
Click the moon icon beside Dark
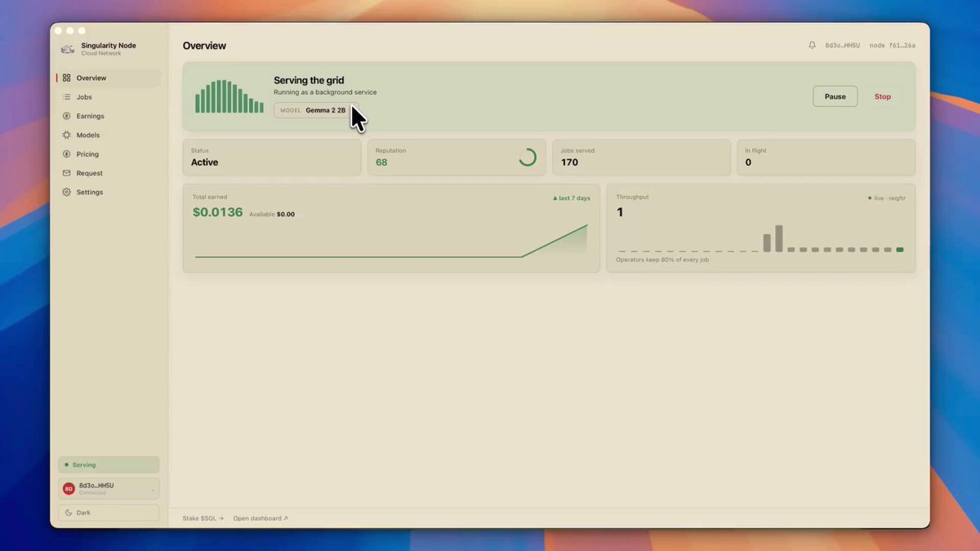pos(69,513)
